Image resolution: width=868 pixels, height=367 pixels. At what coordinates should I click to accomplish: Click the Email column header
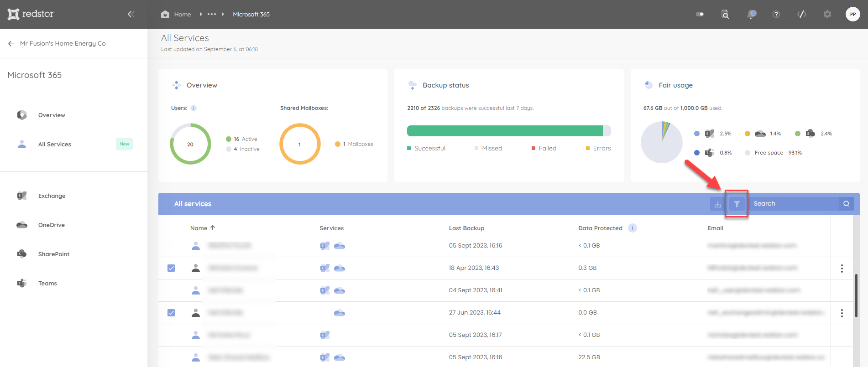tap(715, 228)
